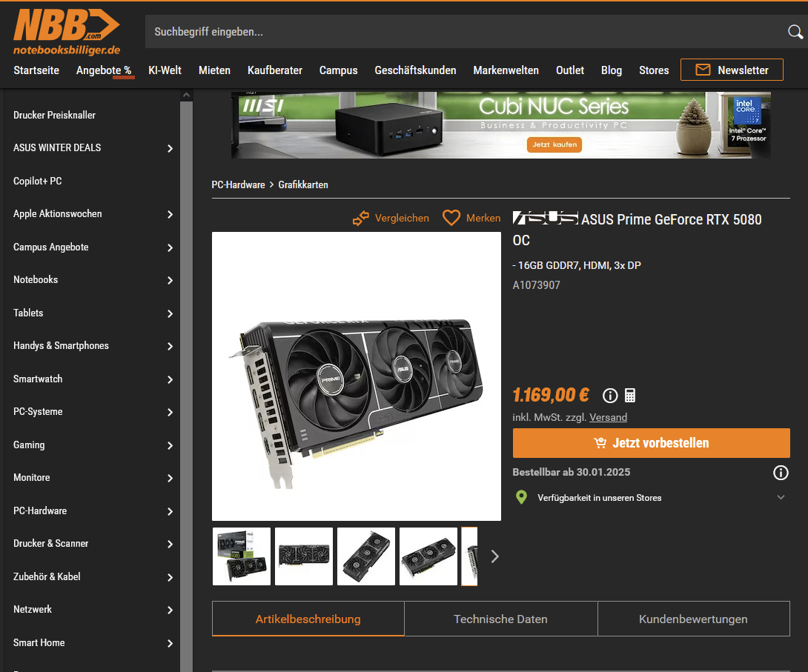808x672 pixels.
Task: Expand Campus Angebote sidebar chevron
Action: pos(170,247)
